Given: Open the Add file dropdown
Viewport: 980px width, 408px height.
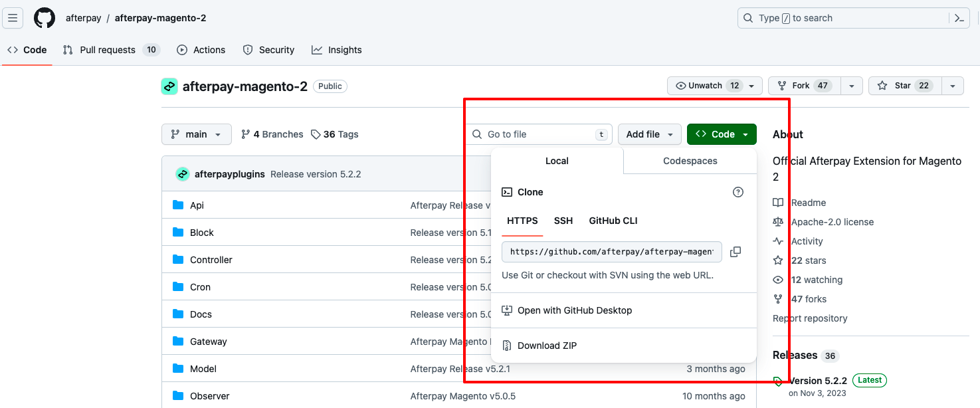Looking at the screenshot, I should point(649,134).
